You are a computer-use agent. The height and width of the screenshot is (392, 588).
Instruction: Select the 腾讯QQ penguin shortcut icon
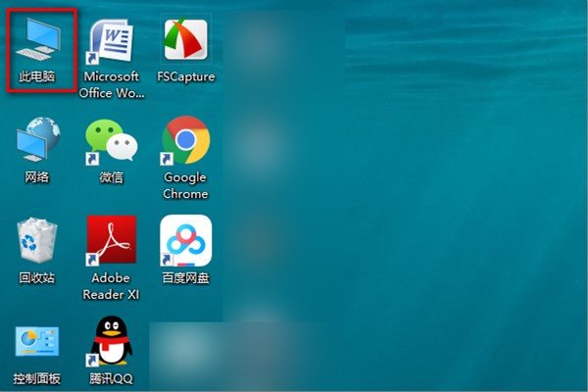pos(111,341)
